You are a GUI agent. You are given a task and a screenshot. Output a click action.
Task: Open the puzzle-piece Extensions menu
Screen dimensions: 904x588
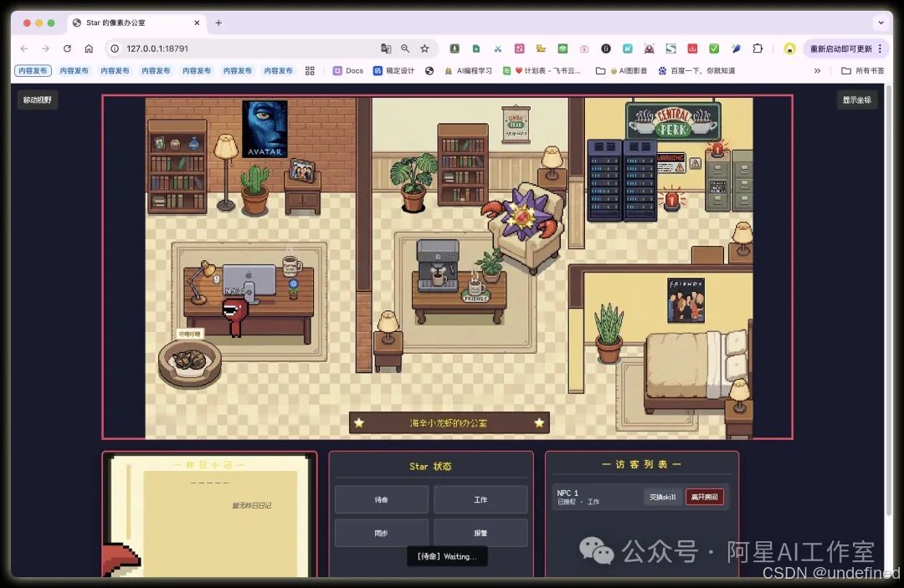[758, 49]
